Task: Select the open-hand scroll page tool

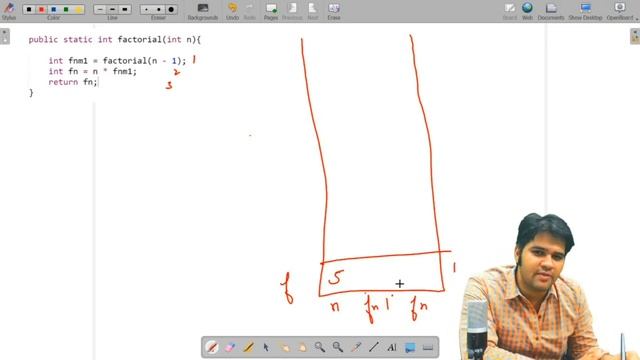Action: pyautogui.click(x=302, y=347)
